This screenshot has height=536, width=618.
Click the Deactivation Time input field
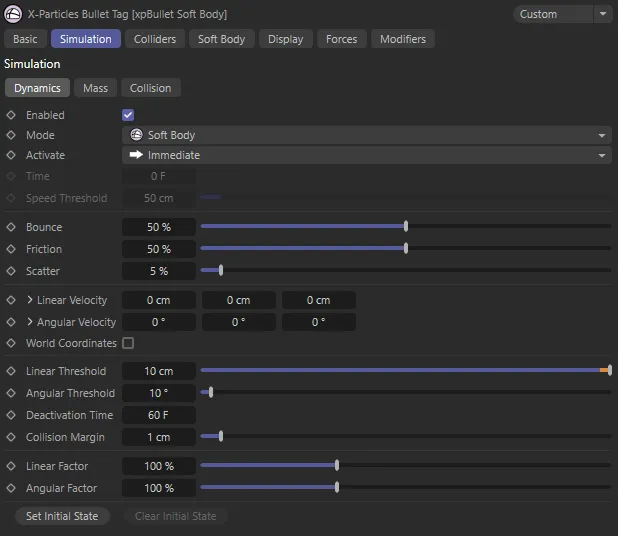click(158, 415)
